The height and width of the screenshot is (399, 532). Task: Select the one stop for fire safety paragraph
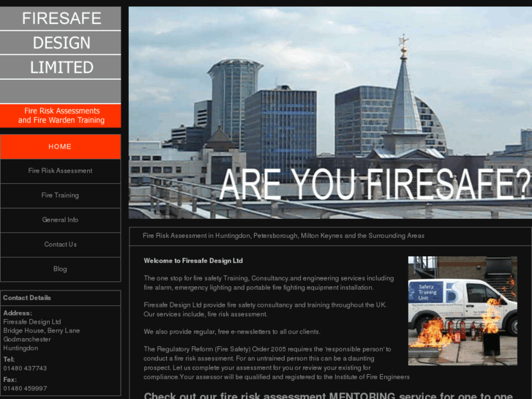pos(269,283)
